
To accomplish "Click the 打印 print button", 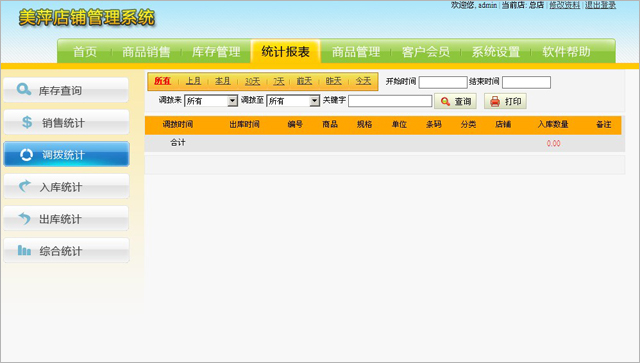I will tap(505, 101).
